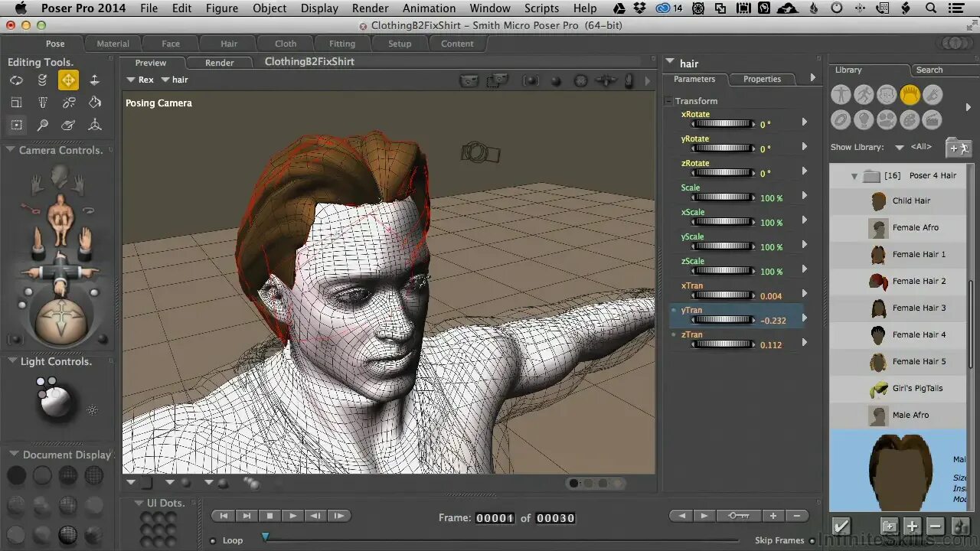The height and width of the screenshot is (551, 980).
Task: Open the Figures library category
Action: coord(841,95)
